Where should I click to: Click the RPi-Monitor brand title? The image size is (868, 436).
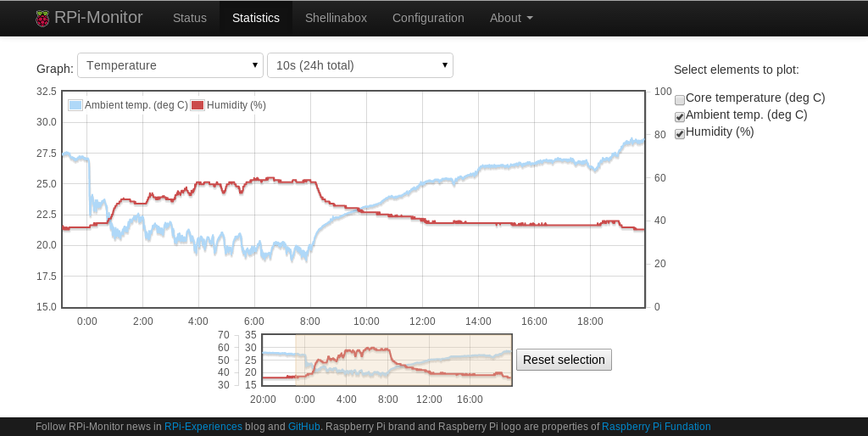point(98,18)
